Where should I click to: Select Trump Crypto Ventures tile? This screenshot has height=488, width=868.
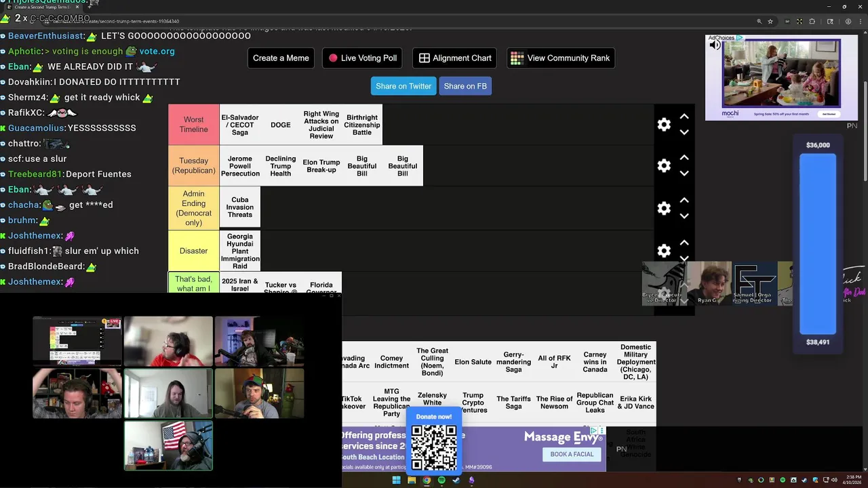(x=473, y=403)
